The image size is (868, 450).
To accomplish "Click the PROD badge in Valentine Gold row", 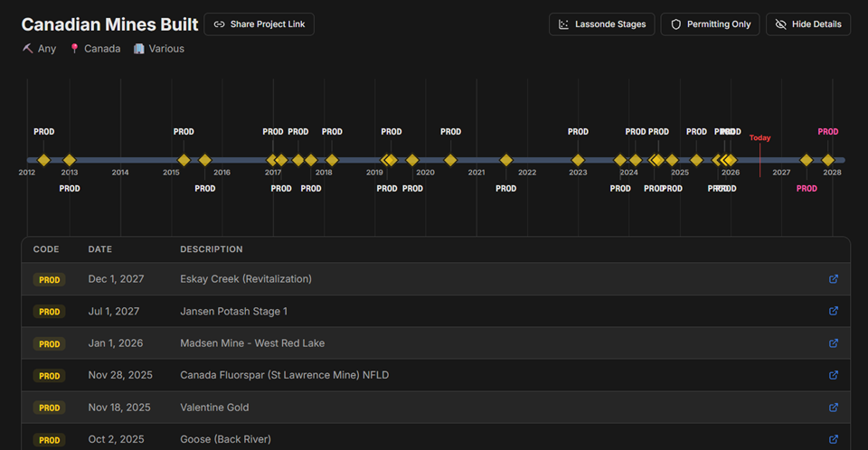I will (x=49, y=408).
